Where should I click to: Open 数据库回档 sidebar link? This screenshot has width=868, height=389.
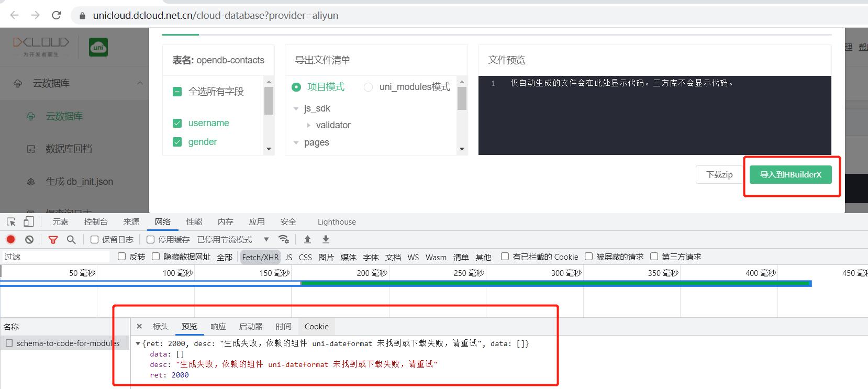[x=69, y=149]
